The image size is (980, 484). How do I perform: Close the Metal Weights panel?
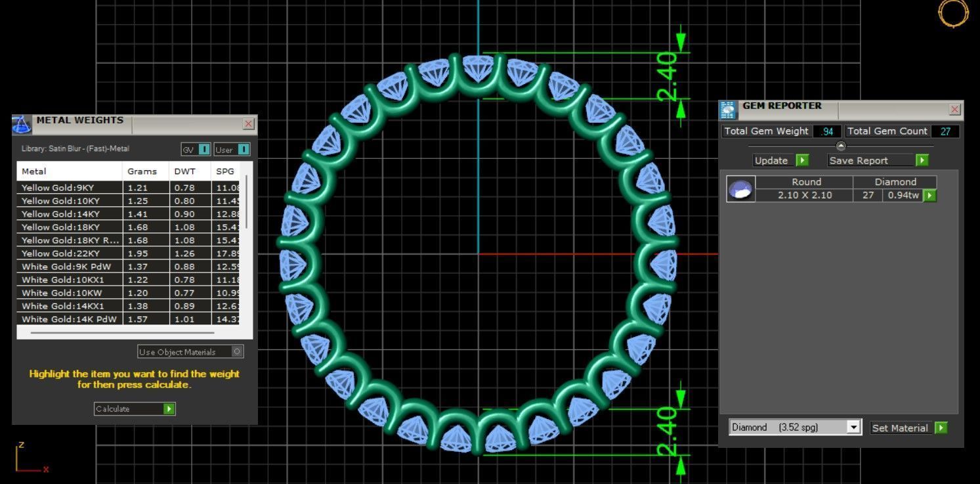[249, 123]
